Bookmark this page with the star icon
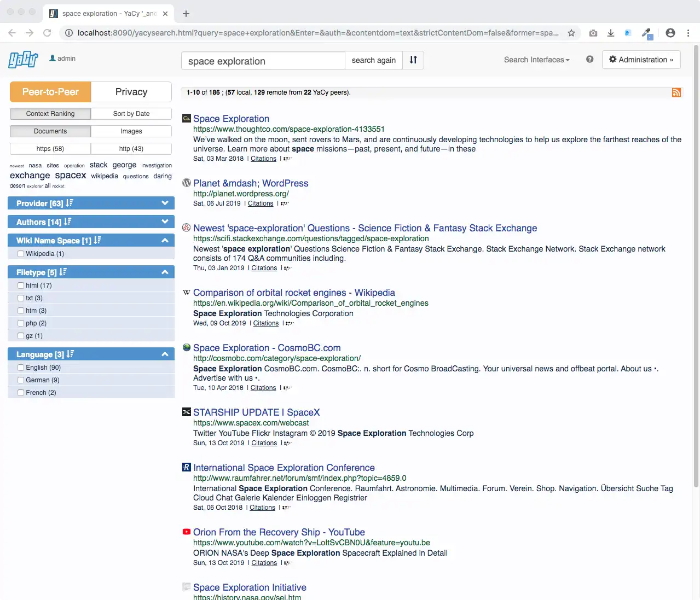 [571, 33]
